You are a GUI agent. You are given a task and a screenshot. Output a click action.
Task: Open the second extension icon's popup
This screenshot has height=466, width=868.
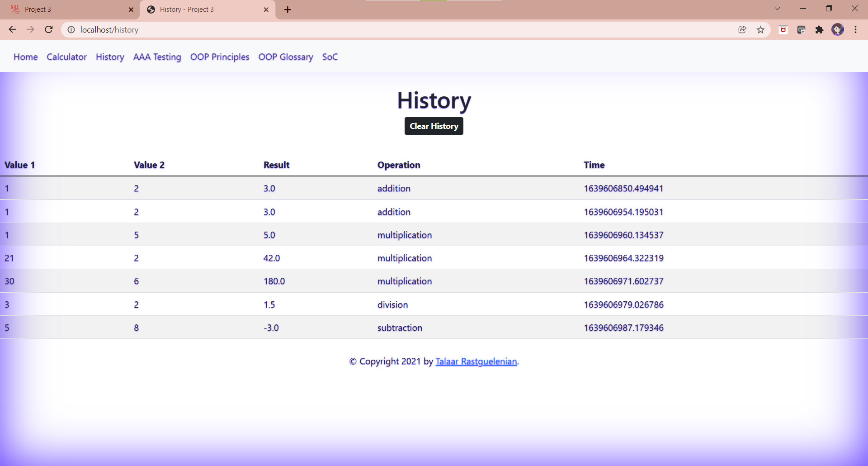click(802, 29)
